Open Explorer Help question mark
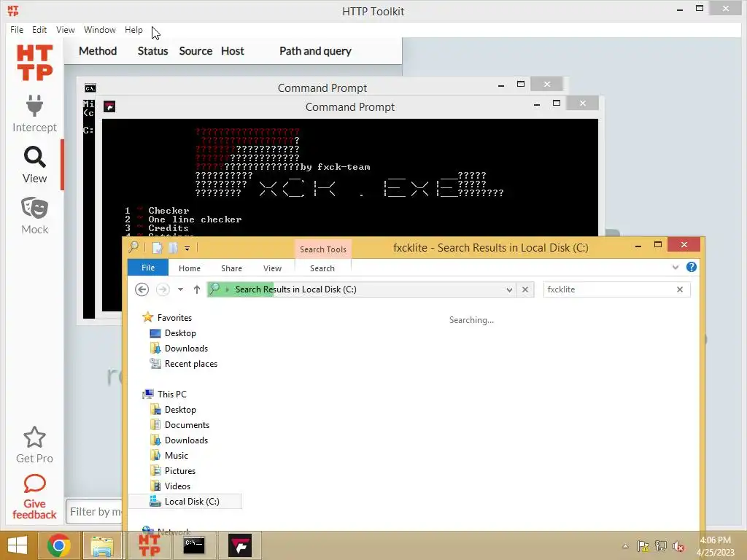The width and height of the screenshot is (747, 560). coord(692,267)
